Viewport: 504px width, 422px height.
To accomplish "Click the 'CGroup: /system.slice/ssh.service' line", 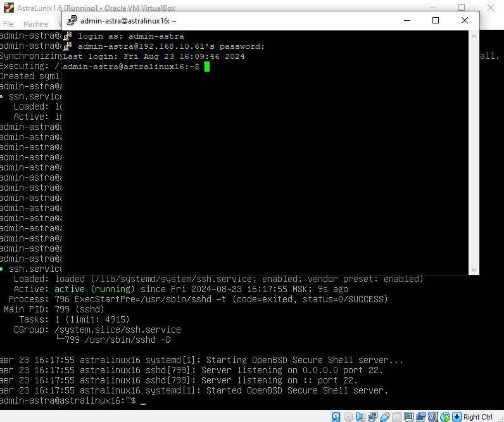I will click(98, 329).
